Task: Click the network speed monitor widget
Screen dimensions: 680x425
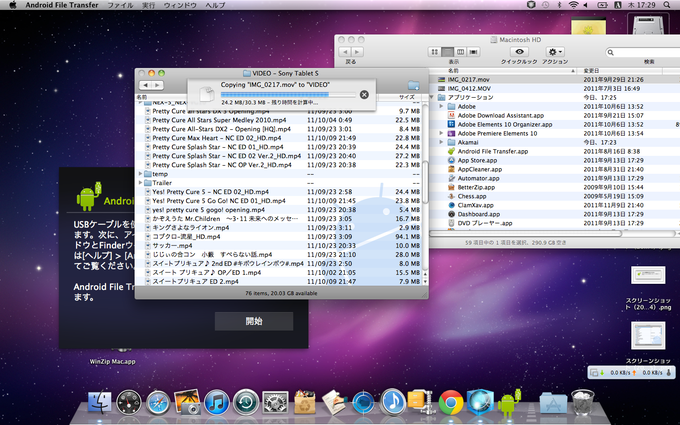Action: [x=631, y=373]
